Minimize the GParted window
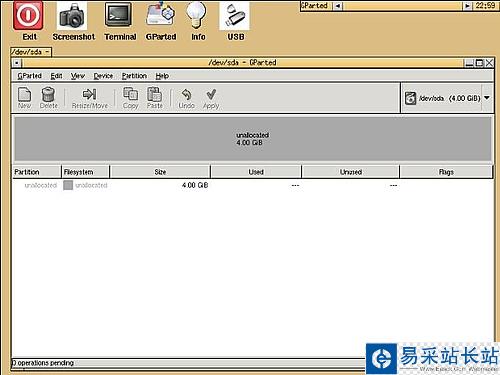 click(469, 63)
